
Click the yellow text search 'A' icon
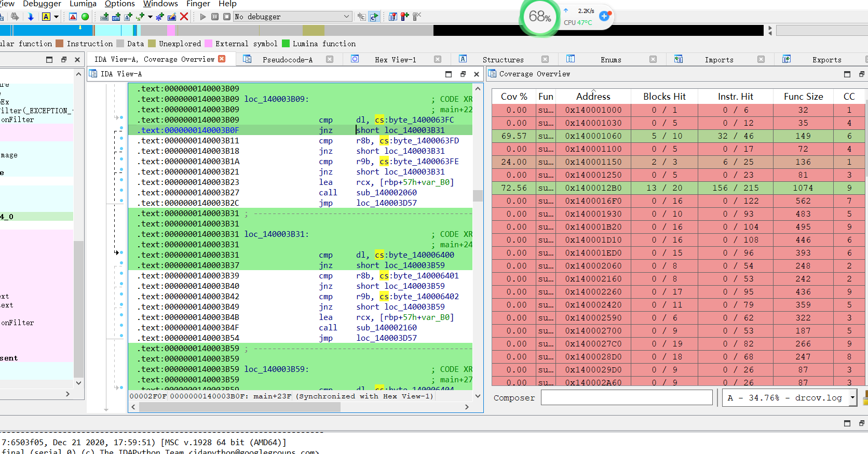tap(46, 17)
